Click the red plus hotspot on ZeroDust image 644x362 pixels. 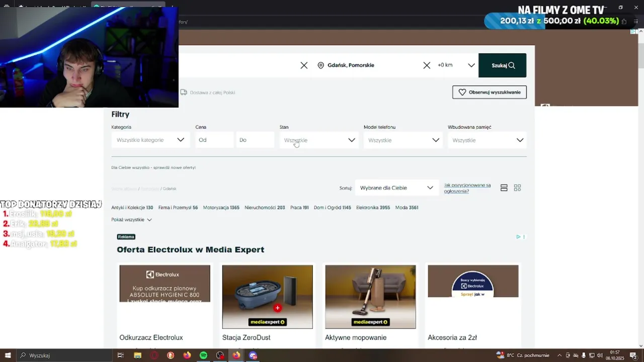277,308
